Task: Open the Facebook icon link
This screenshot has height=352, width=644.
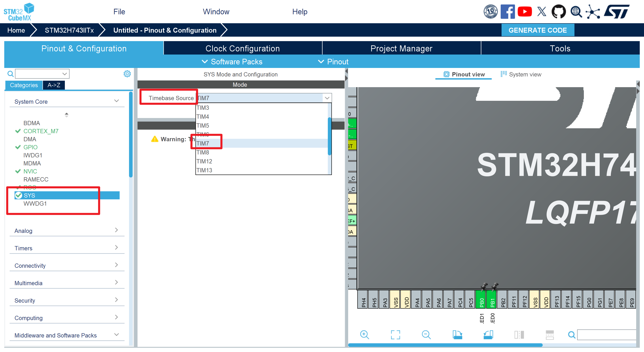Action: (508, 11)
